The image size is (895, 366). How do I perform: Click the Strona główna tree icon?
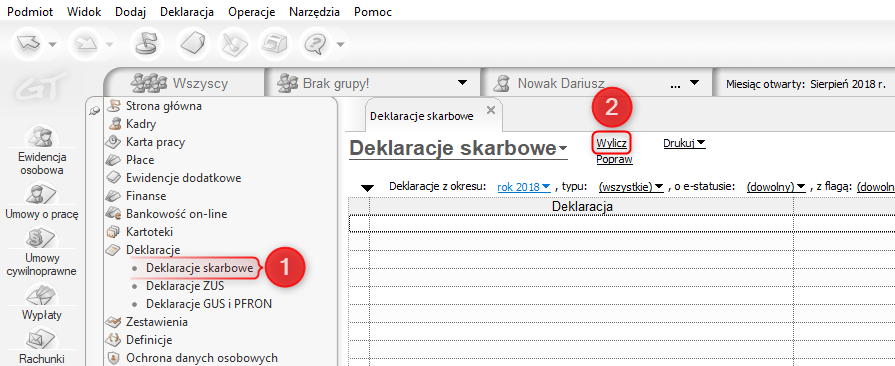[115, 106]
